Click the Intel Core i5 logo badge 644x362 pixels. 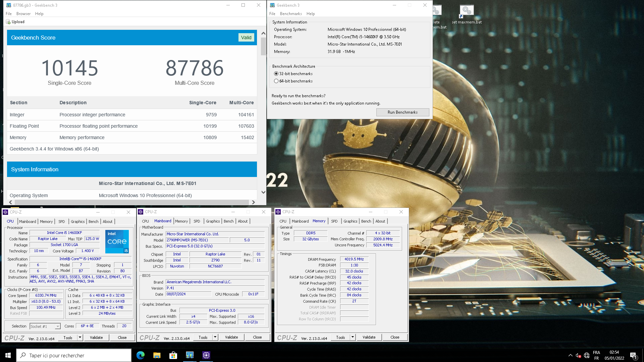click(x=117, y=241)
